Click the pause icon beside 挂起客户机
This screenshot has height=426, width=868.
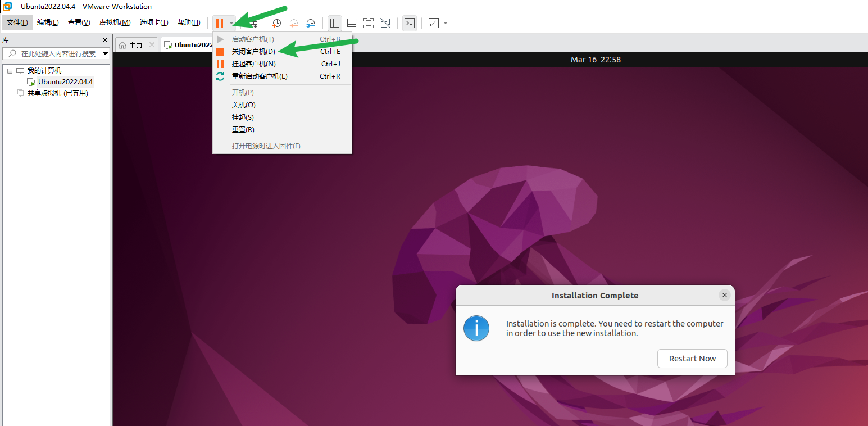[x=220, y=64]
